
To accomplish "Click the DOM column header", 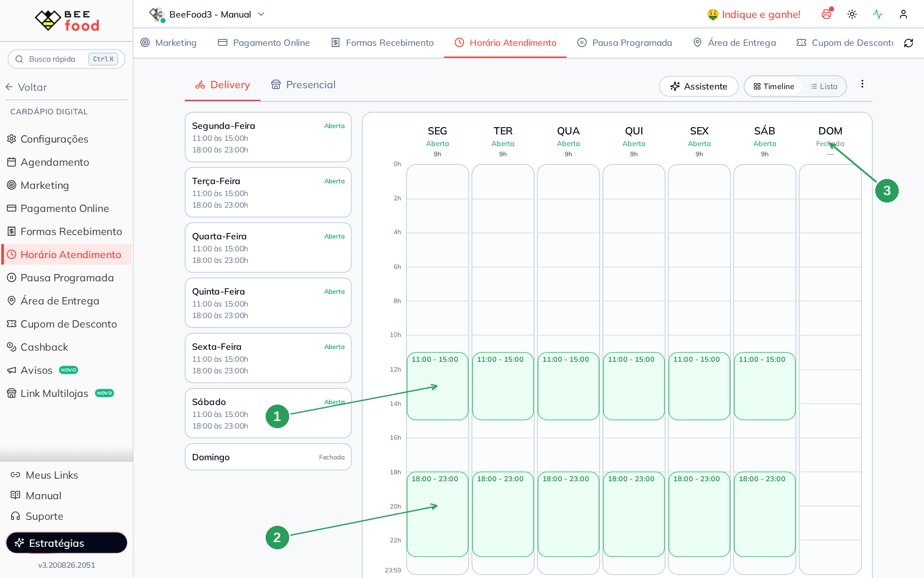I will (x=830, y=142).
